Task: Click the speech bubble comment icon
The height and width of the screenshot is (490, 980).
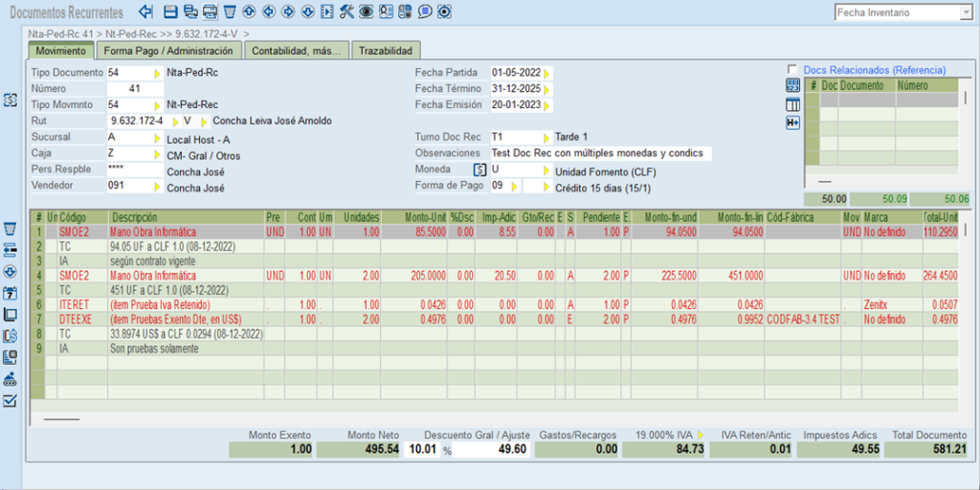Action: (424, 11)
